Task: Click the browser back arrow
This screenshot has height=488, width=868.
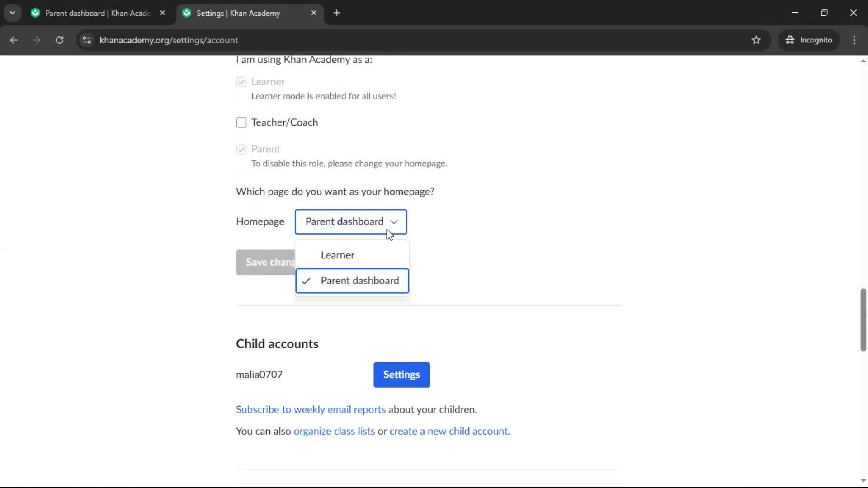Action: click(x=14, y=40)
